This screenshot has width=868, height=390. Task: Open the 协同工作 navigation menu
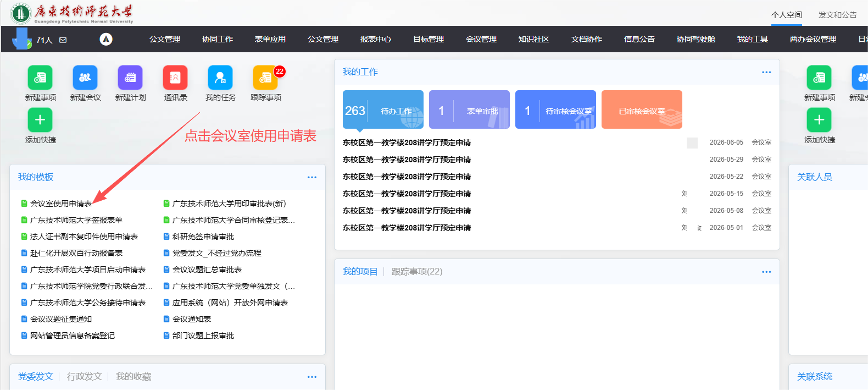tap(218, 39)
